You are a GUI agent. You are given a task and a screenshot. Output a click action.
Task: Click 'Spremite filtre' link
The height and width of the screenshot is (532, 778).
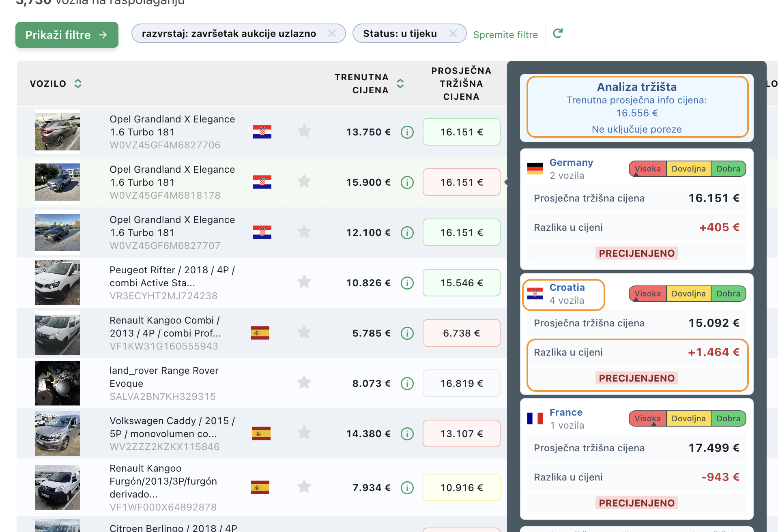[x=505, y=35]
